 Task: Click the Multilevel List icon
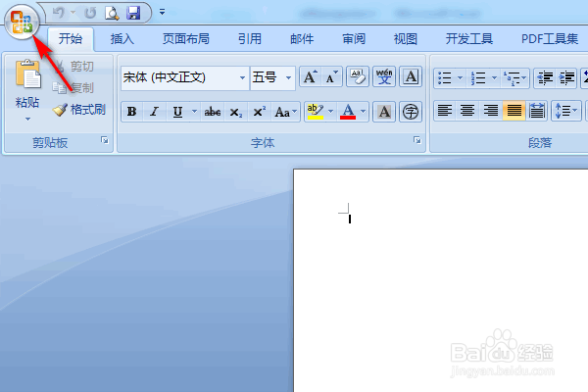(514, 78)
